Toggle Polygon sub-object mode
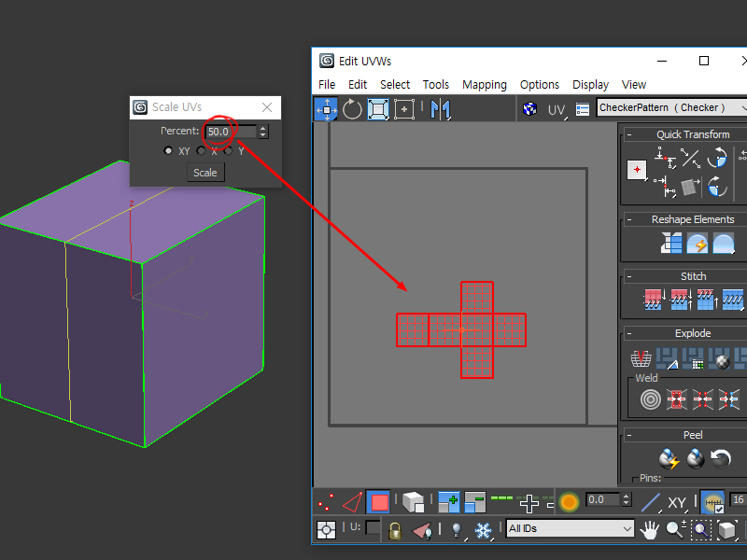The height and width of the screenshot is (560, 747). coord(379,502)
